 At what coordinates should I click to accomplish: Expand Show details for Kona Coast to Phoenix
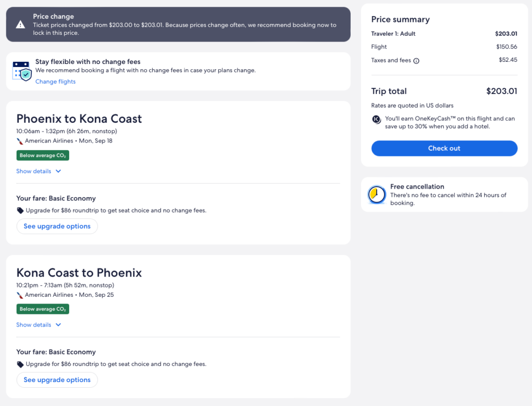click(34, 325)
